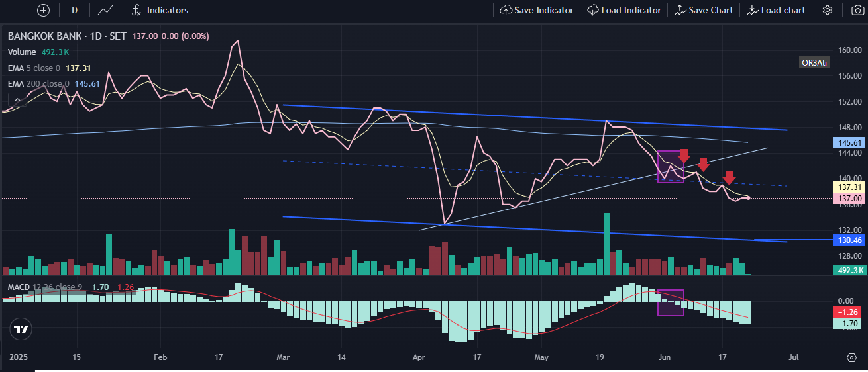Image resolution: width=868 pixels, height=372 pixels.
Task: Click the 137.31 EMA price label
Action: [849, 187]
